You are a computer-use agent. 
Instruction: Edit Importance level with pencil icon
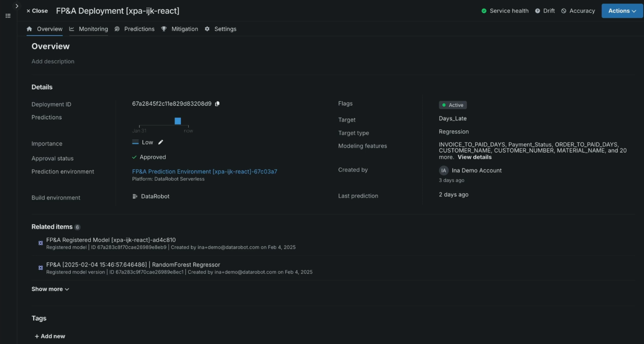point(161,142)
